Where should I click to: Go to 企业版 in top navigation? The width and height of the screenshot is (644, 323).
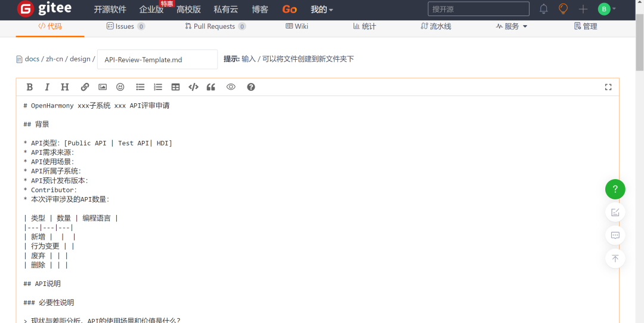[151, 10]
